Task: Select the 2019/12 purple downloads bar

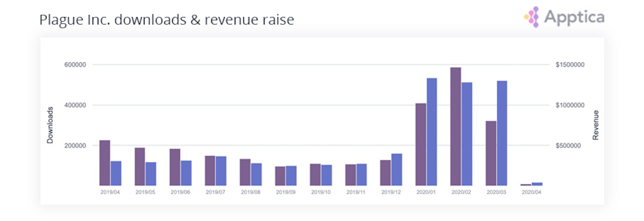Action: pos(385,173)
